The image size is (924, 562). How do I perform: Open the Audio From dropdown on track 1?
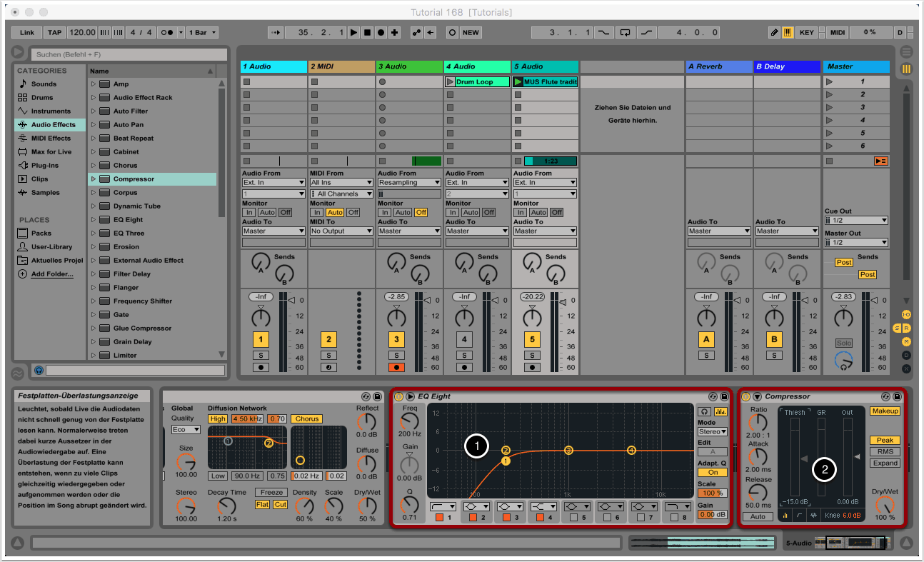click(x=273, y=183)
